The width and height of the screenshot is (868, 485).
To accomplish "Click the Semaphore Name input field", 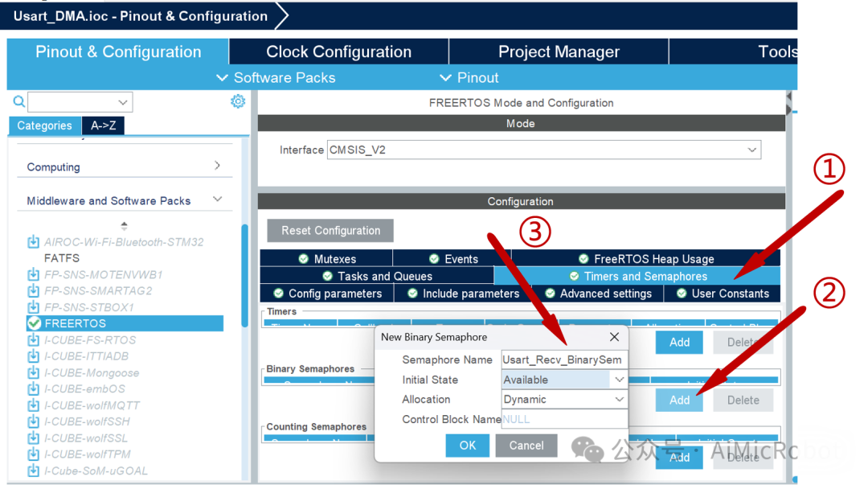I will coord(565,360).
